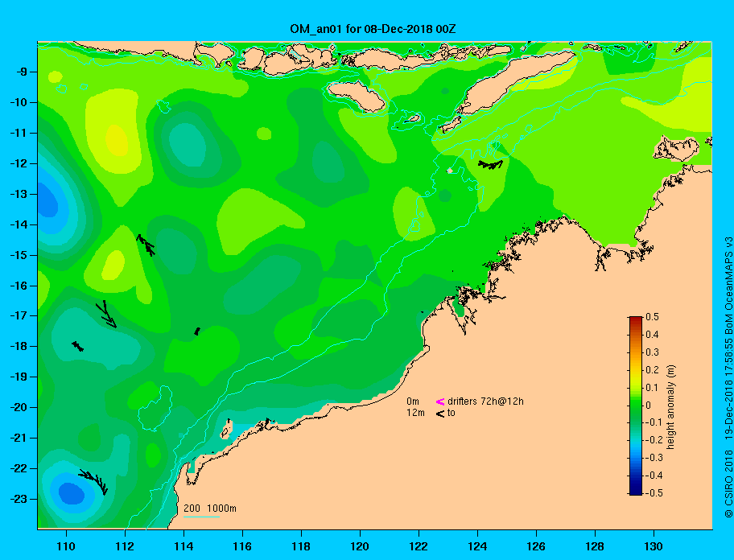Click latitude axis label '-13'
Image resolution: width=734 pixels, height=560 pixels.
coord(19,194)
